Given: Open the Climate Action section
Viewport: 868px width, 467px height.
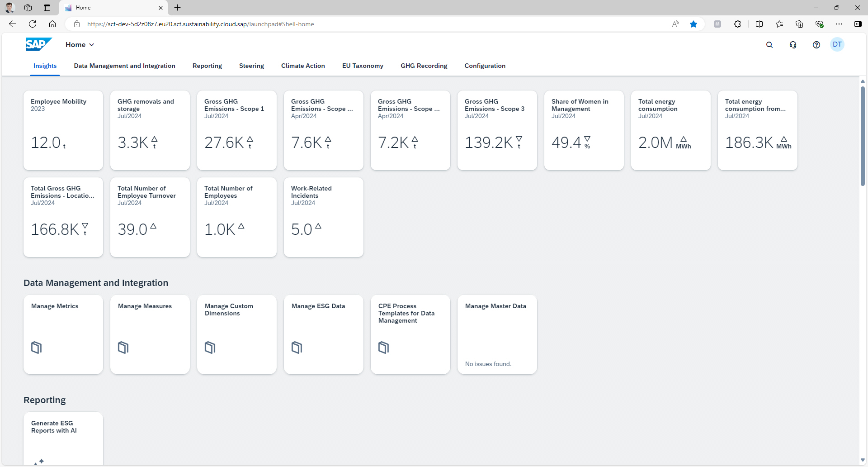Looking at the screenshot, I should (303, 66).
